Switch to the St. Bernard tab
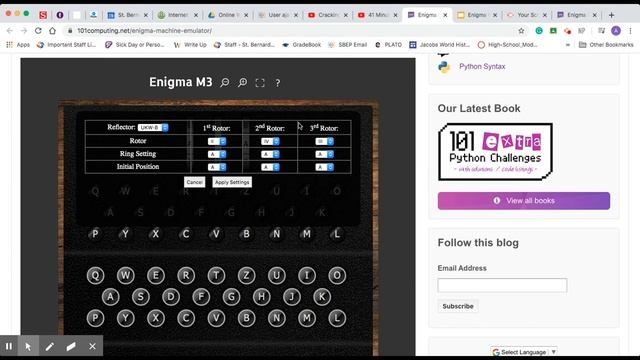640x360 pixels. pyautogui.click(x=128, y=15)
